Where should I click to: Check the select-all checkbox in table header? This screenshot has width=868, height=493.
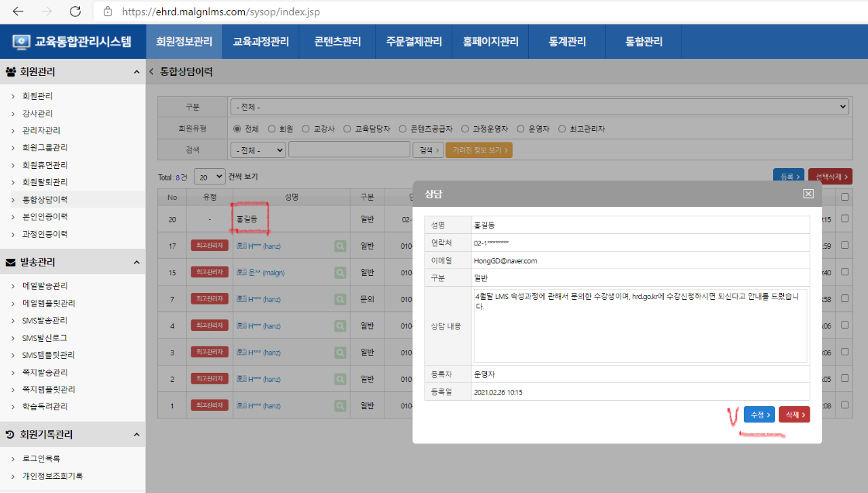coord(844,197)
